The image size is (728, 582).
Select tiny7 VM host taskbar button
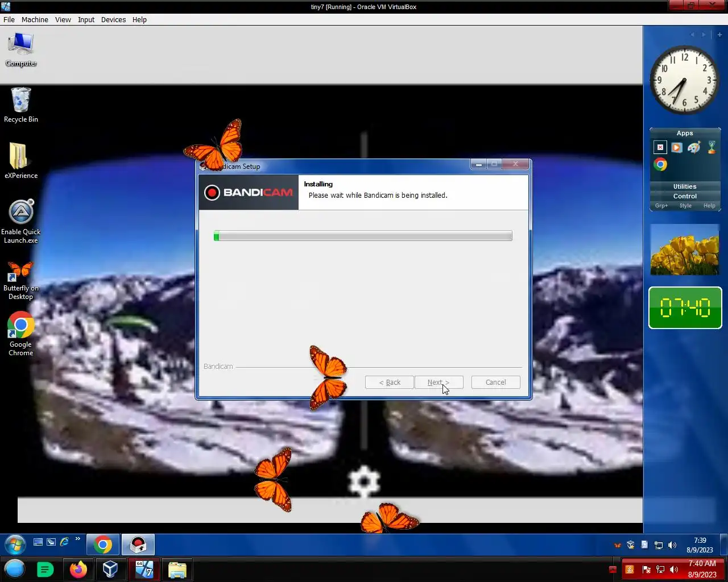[x=144, y=569]
